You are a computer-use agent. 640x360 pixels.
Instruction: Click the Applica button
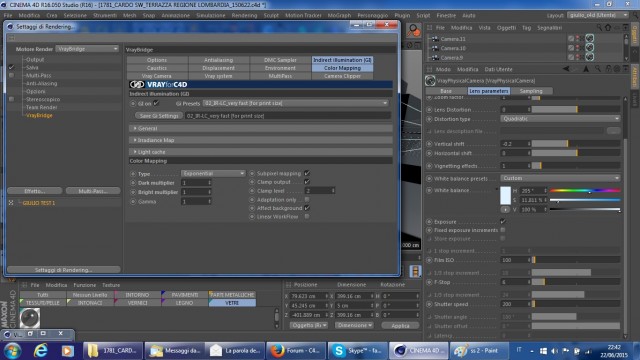[x=400, y=325]
